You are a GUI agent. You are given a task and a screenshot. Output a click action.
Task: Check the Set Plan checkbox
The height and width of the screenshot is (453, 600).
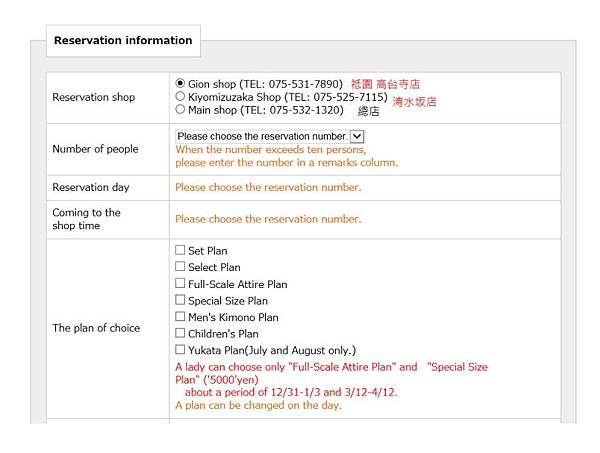tap(180, 250)
